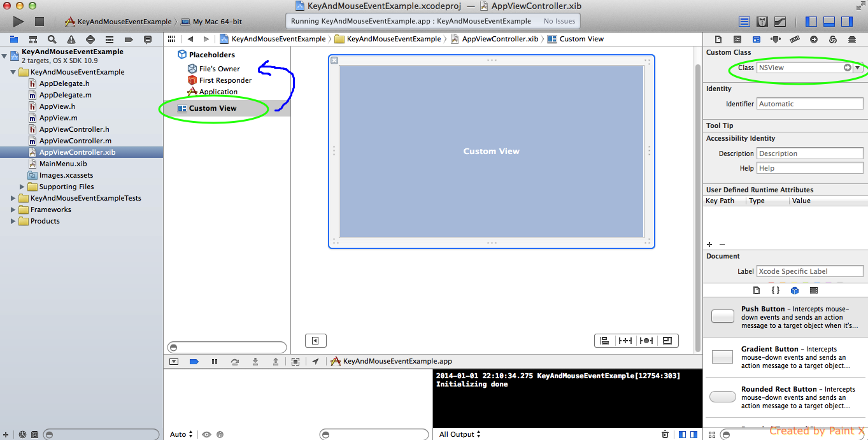
Task: Switch to the Version editor
Action: coord(780,21)
